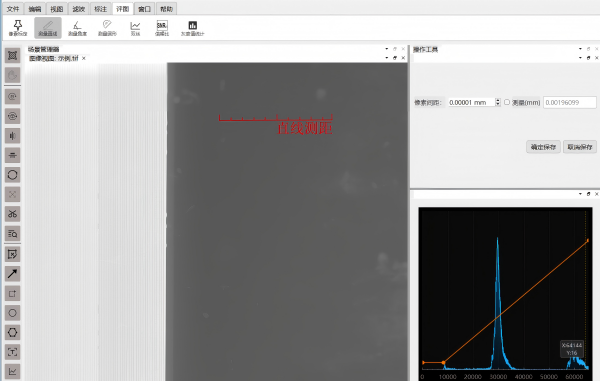Click the 取消保存 button

(579, 147)
